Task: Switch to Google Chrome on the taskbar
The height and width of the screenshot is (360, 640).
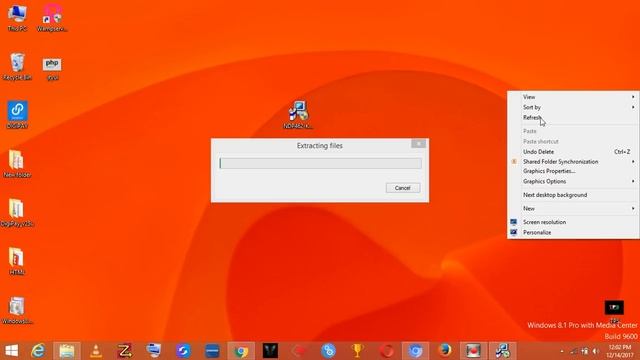Action: click(241, 351)
